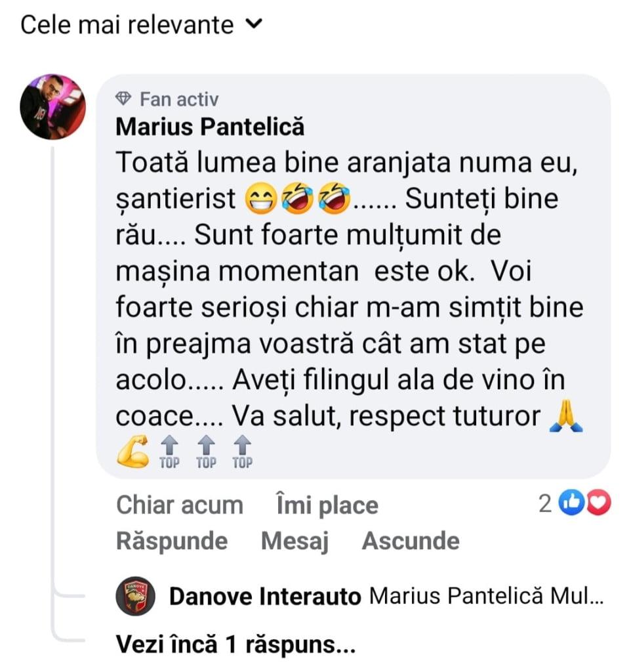
Task: Click the red heart reaction icon
Action: click(599, 503)
